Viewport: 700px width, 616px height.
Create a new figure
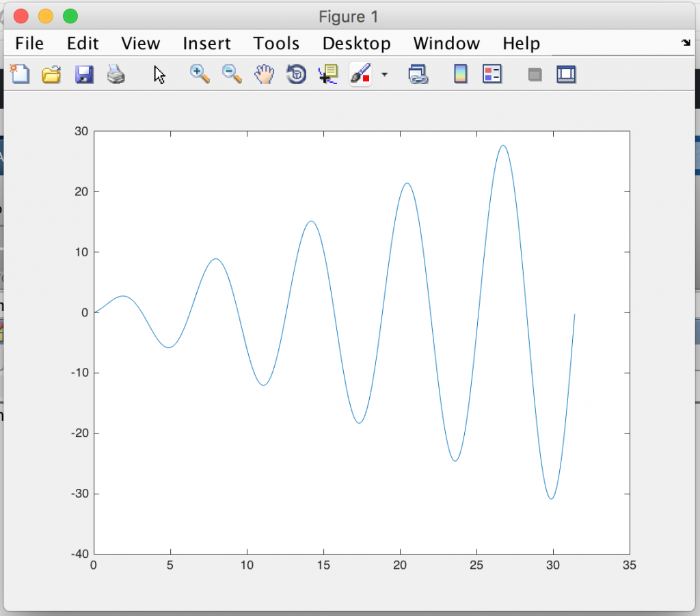[x=20, y=75]
